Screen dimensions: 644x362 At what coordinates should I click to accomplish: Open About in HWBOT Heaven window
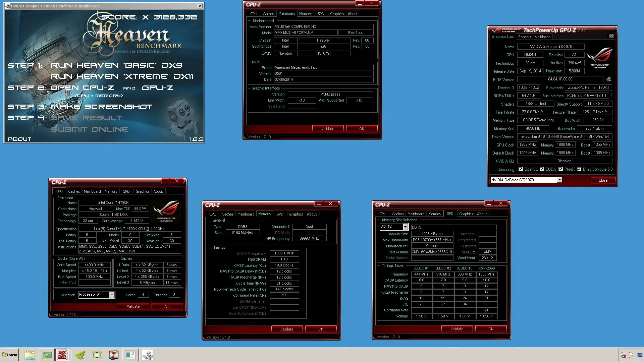pyautogui.click(x=19, y=139)
